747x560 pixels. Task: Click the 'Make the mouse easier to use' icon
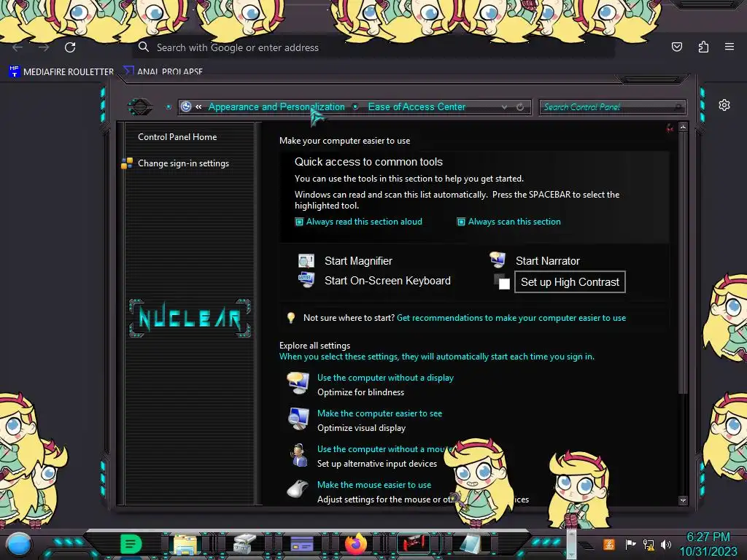[x=298, y=489]
